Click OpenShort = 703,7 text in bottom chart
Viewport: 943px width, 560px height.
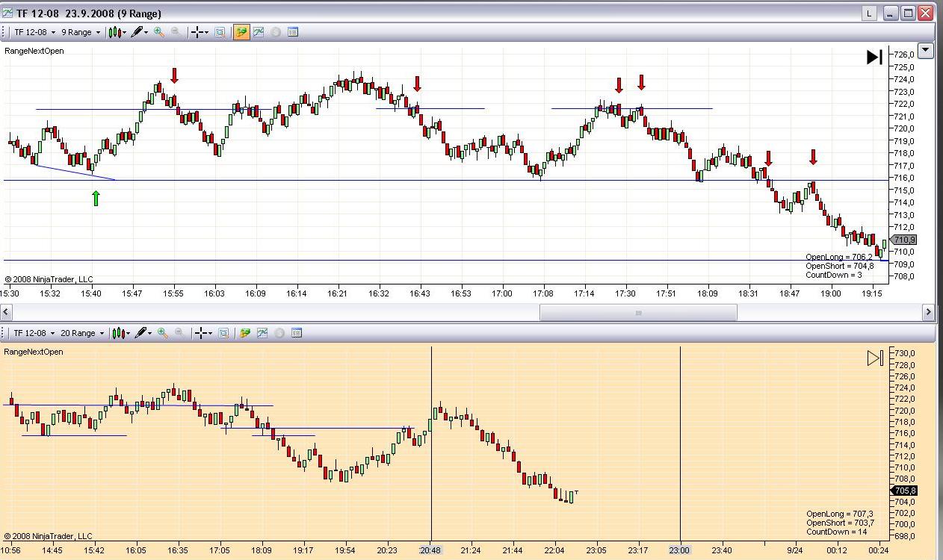click(841, 523)
